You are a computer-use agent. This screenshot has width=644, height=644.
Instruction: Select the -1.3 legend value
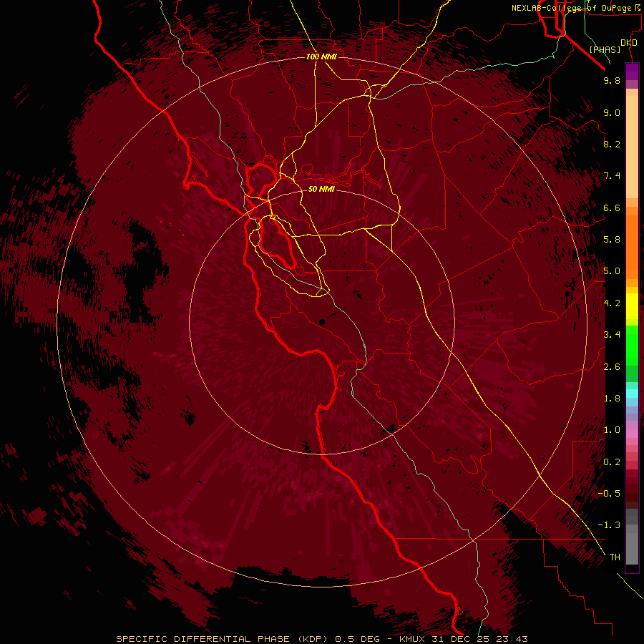pos(609,525)
